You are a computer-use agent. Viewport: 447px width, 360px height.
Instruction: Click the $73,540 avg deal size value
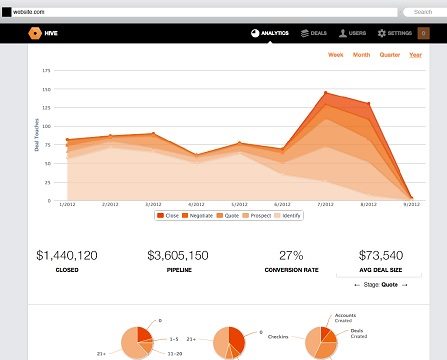381,256
